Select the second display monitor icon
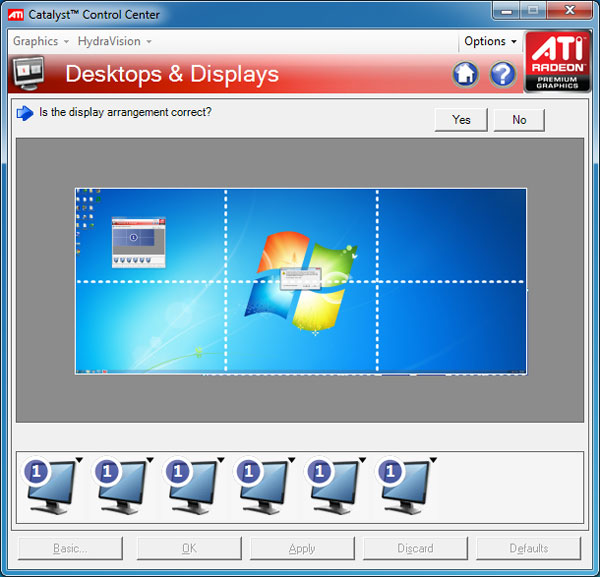This screenshot has width=600, height=577. [121, 484]
